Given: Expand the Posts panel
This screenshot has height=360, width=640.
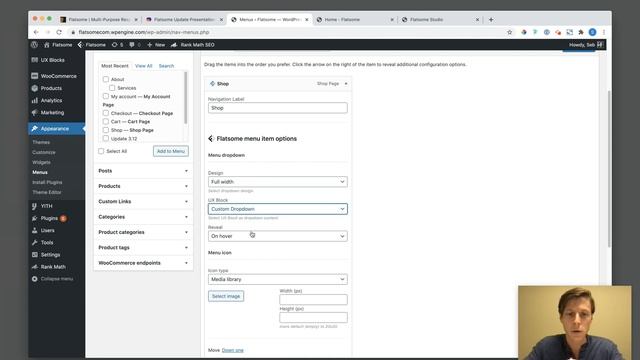Looking at the screenshot, I should 143,171.
